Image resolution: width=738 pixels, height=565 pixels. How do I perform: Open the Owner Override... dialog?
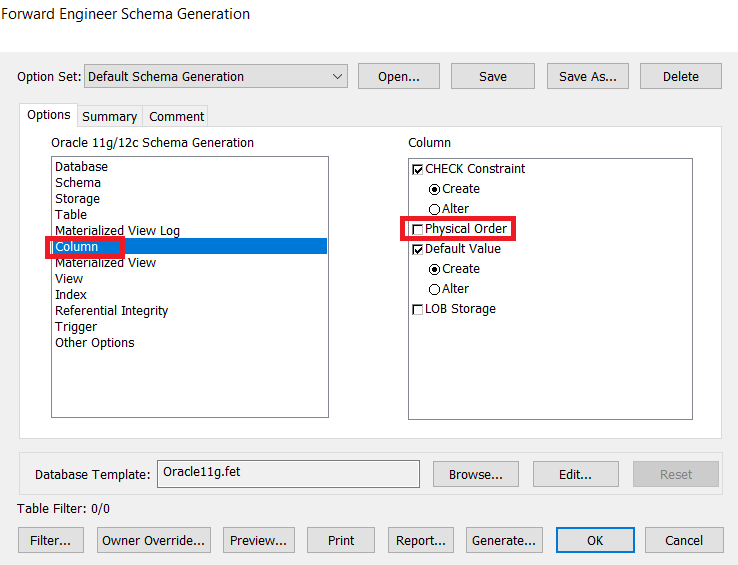click(154, 540)
